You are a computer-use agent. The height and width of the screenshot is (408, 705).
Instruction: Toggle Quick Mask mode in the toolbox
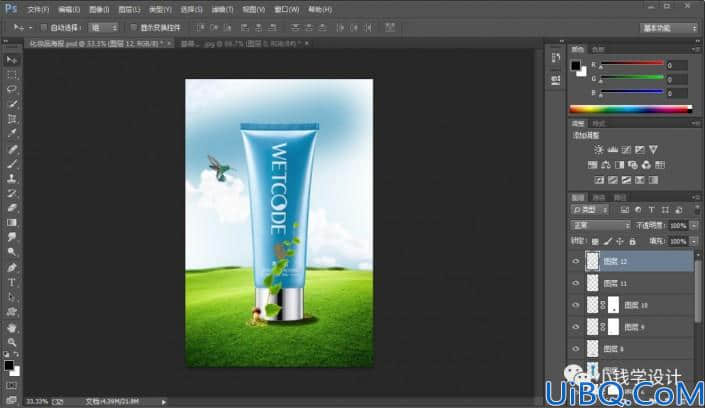[12, 386]
